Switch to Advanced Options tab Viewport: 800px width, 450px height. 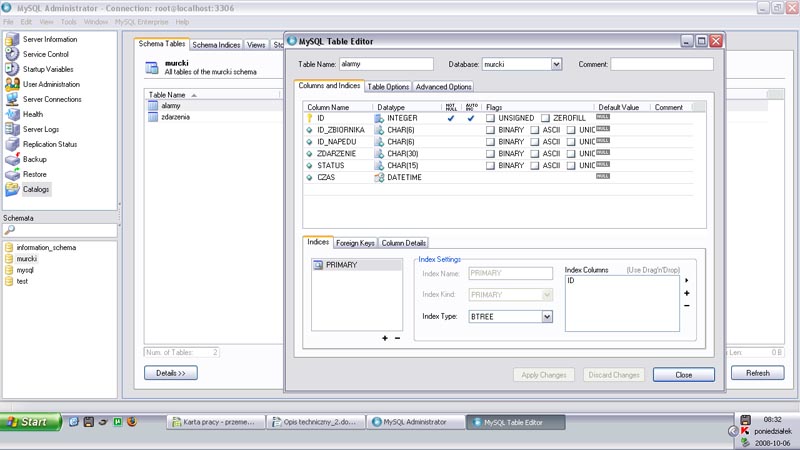click(443, 87)
